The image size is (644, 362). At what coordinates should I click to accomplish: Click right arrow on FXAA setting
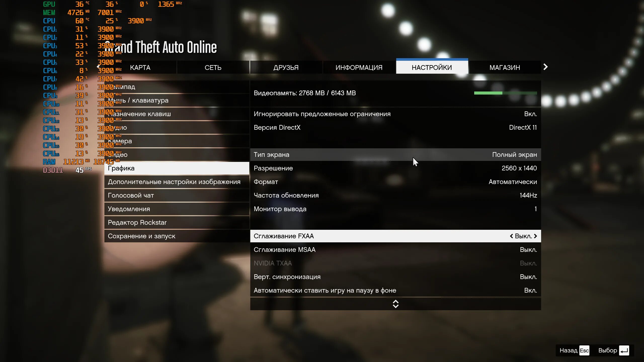pos(536,236)
